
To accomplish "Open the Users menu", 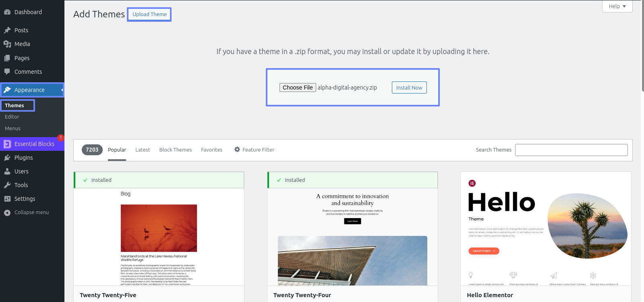I will click(32, 171).
